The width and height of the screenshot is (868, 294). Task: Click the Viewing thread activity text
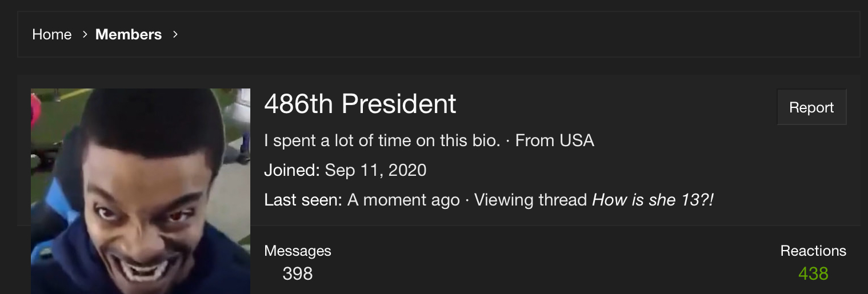pos(530,200)
